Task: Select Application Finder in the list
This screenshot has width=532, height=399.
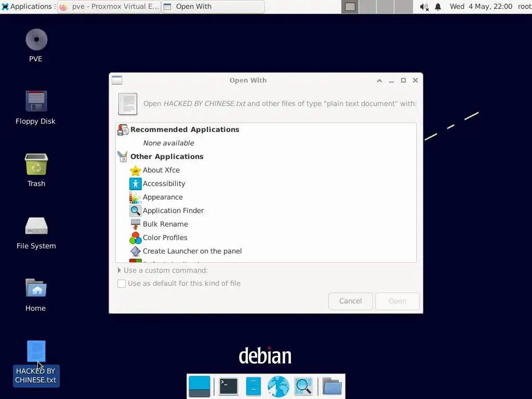Action: pyautogui.click(x=265, y=211)
